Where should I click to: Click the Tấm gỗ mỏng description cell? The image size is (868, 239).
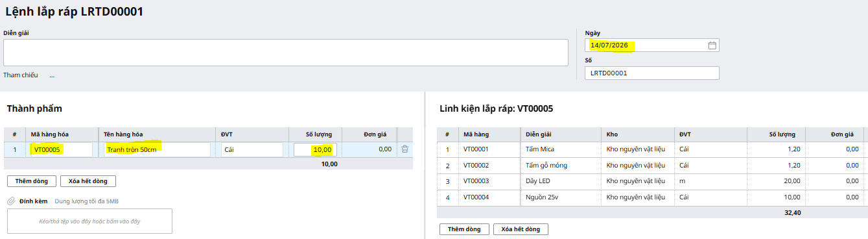click(561, 165)
